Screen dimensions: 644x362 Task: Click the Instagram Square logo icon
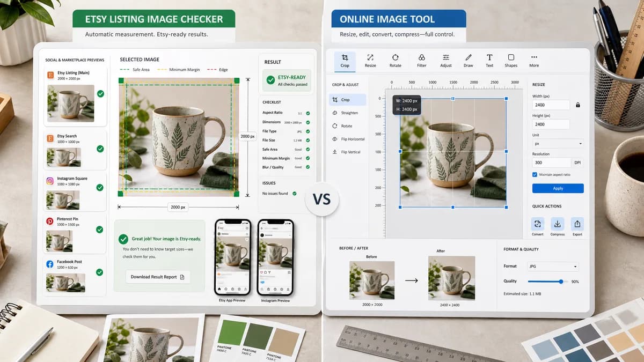click(50, 181)
